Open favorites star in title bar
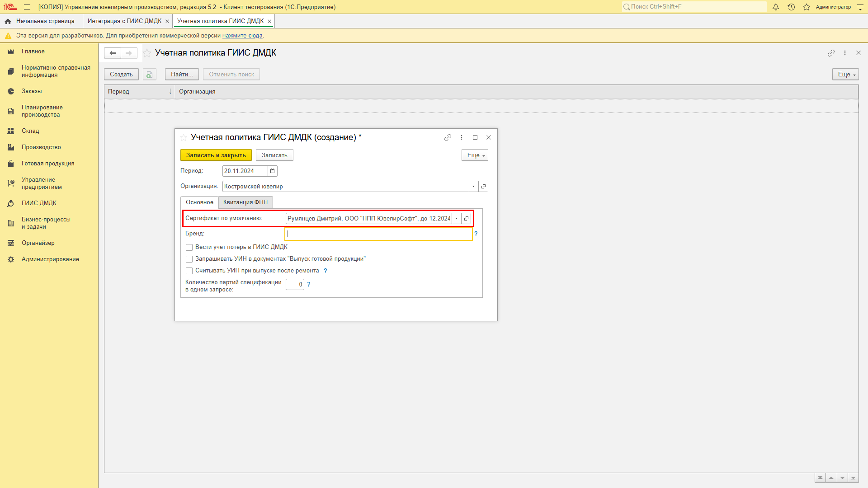Image resolution: width=868 pixels, height=488 pixels. point(807,7)
